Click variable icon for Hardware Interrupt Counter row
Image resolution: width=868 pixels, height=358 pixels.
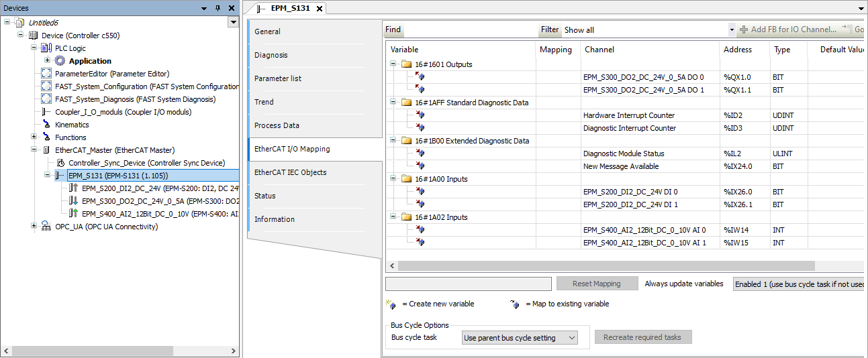[x=420, y=115]
